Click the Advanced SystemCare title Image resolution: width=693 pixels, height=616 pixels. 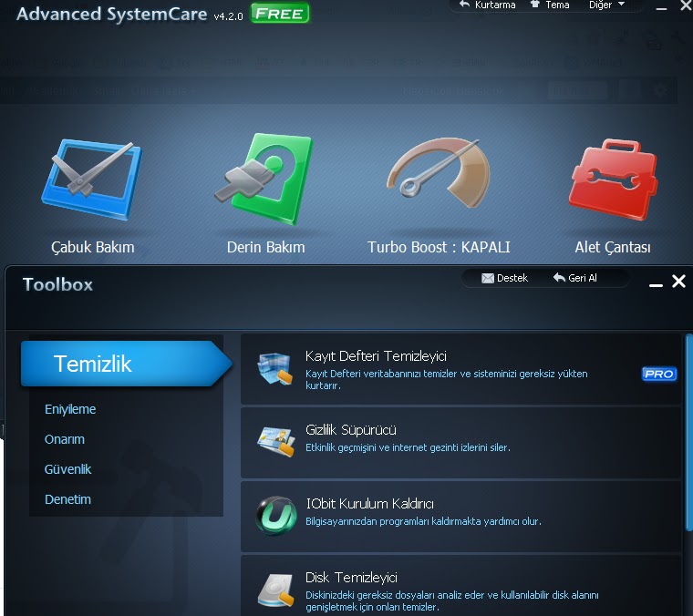coord(112,15)
